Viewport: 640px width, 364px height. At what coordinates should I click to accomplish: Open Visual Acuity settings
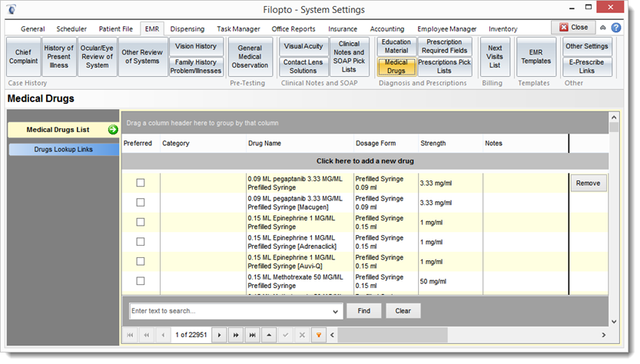click(x=303, y=47)
